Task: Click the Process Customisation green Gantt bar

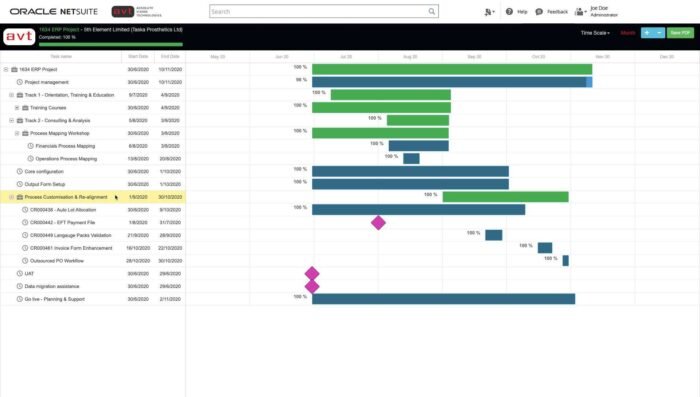Action: coord(505,197)
